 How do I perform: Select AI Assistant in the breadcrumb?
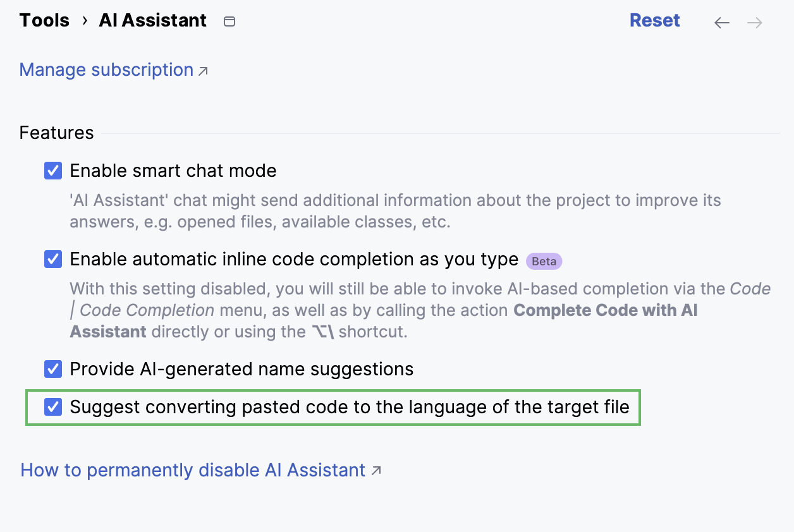152,20
